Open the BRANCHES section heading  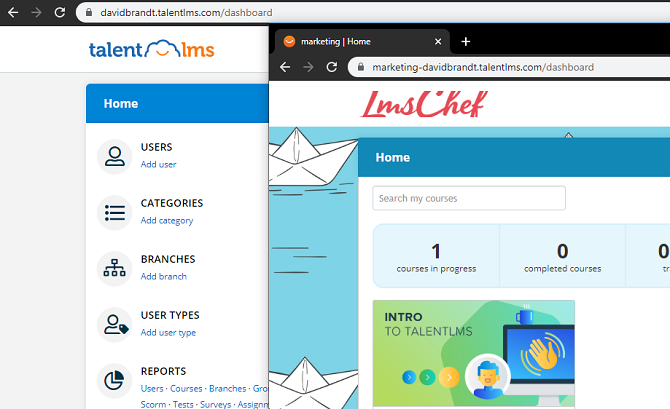(168, 259)
